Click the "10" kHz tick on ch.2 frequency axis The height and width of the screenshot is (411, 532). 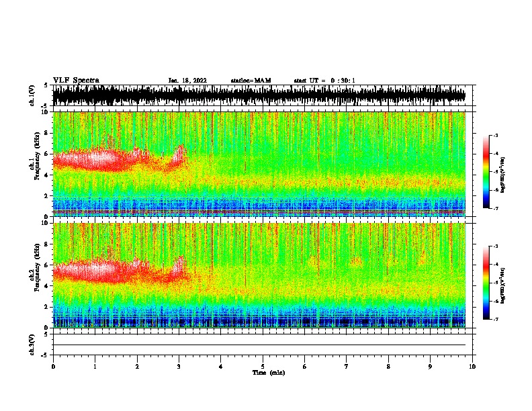coord(45,223)
